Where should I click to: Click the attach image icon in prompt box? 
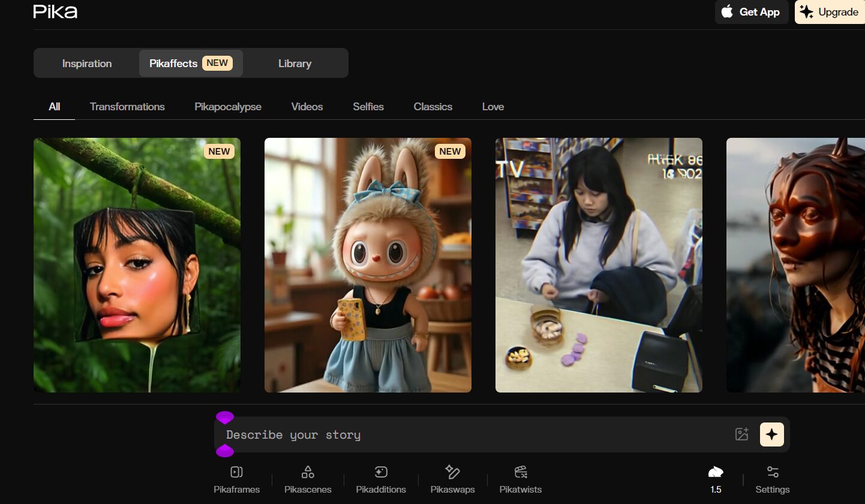tap(742, 434)
